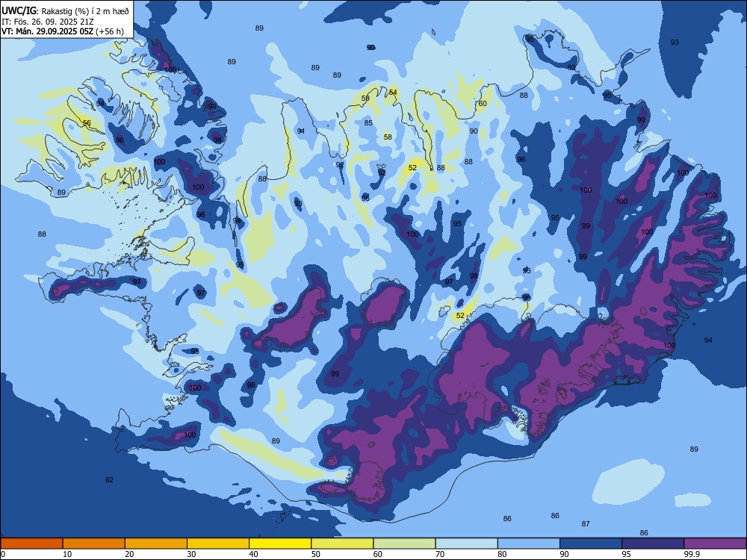Click the legend tick label '40'
The width and height of the screenshot is (747, 560).
tap(253, 554)
